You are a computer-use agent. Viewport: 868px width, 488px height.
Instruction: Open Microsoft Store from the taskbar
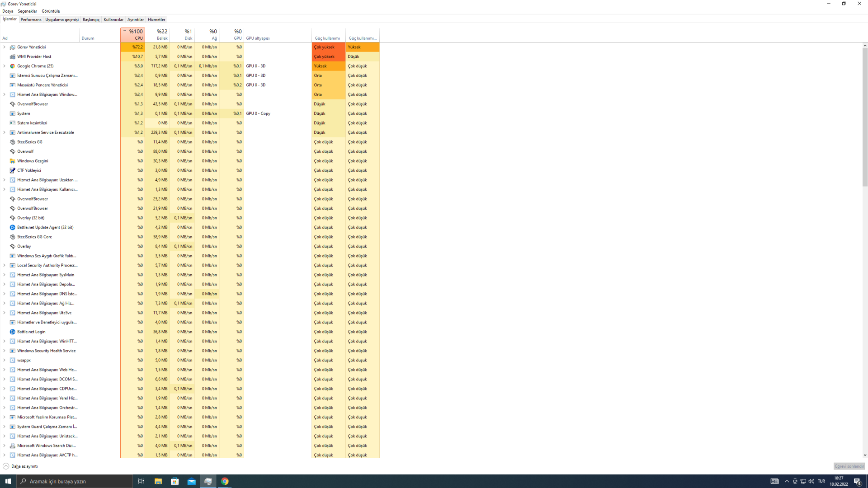point(175,481)
